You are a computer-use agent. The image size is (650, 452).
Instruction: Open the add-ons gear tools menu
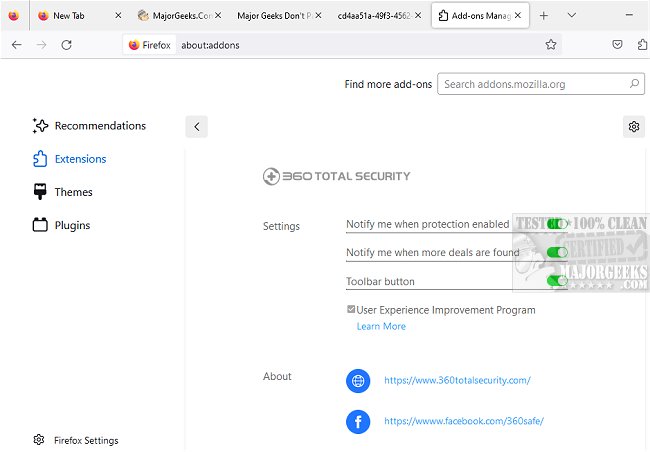click(x=633, y=127)
